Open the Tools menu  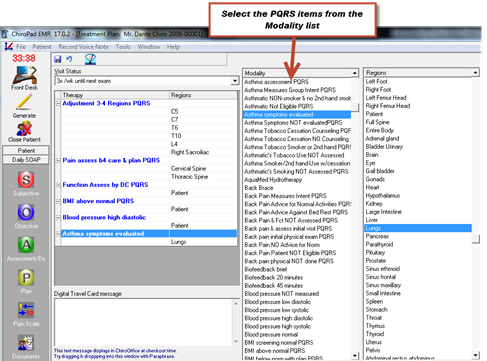[123, 47]
